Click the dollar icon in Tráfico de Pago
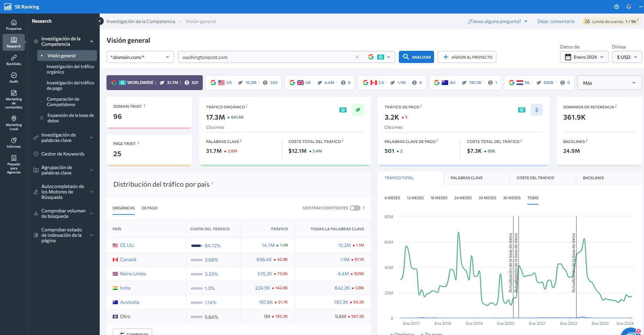The height and width of the screenshot is (335, 644). click(536, 110)
